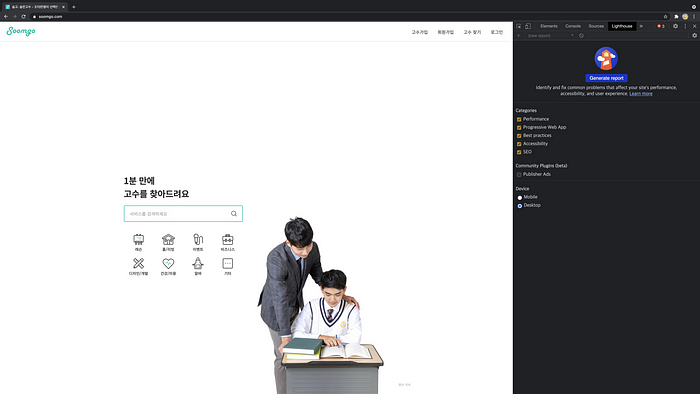Open the home/living category house icon

click(168, 240)
